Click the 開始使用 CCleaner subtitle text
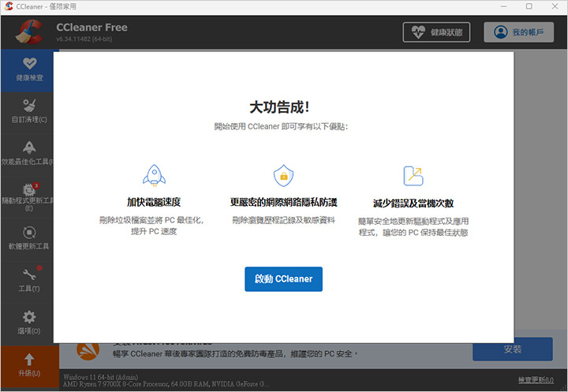568x392 pixels. click(281, 126)
